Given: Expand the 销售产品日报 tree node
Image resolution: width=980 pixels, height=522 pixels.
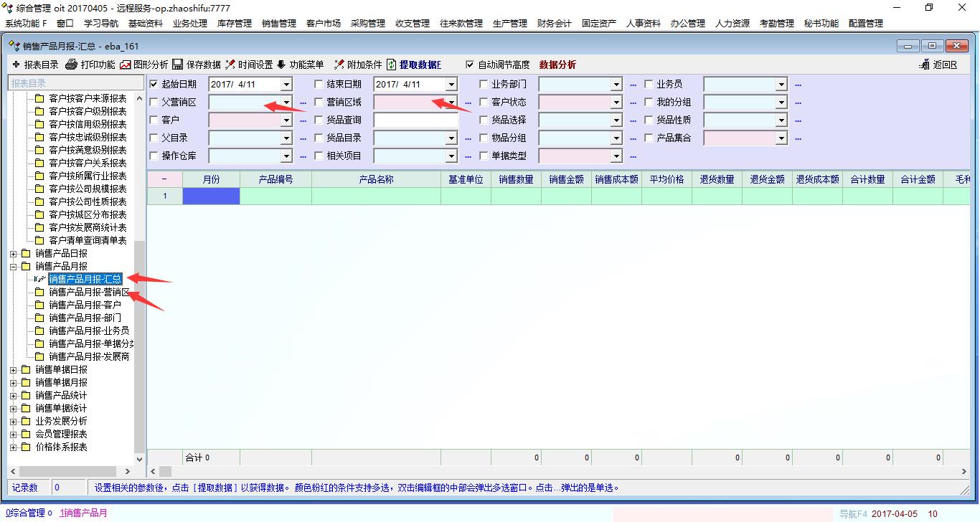Looking at the screenshot, I should pyautogui.click(x=13, y=253).
